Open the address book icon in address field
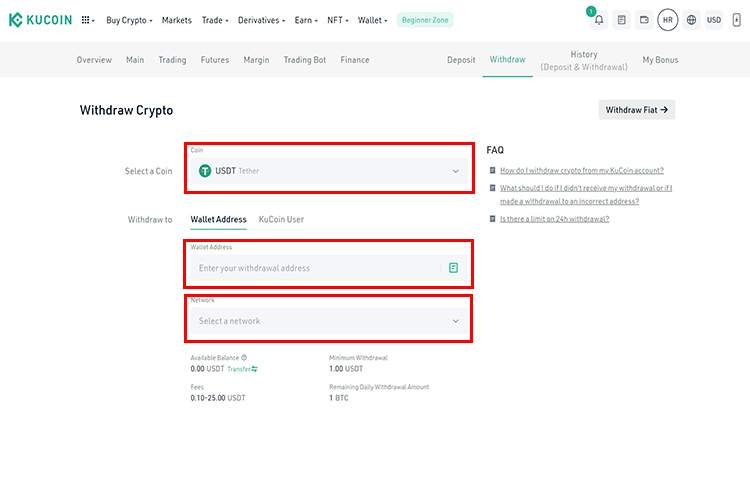This screenshot has width=750, height=500. pos(453,268)
